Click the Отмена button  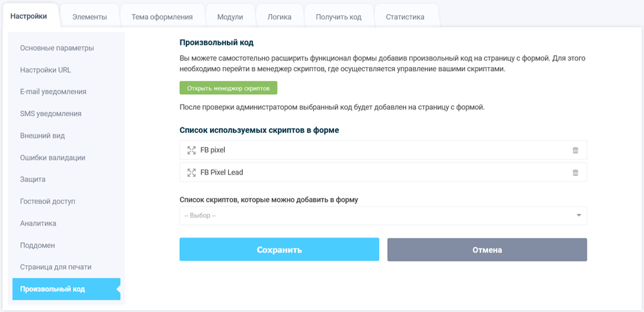487,250
